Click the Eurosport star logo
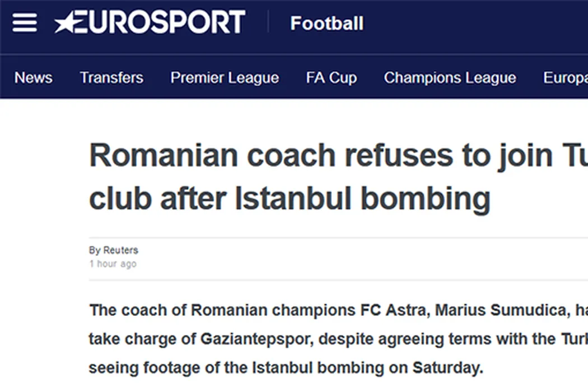The image size is (588, 392). point(67,23)
